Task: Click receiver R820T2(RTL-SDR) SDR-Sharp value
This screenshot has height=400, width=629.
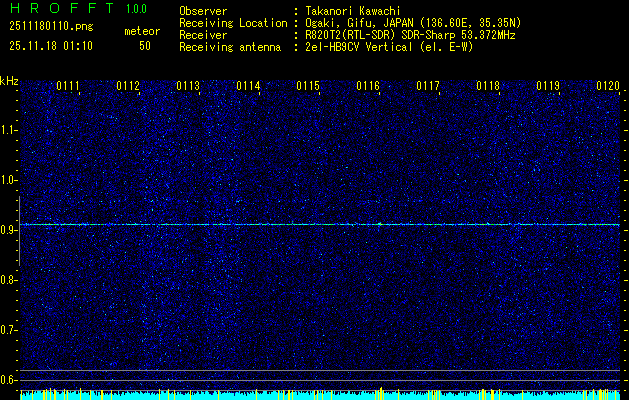Action: (410, 35)
